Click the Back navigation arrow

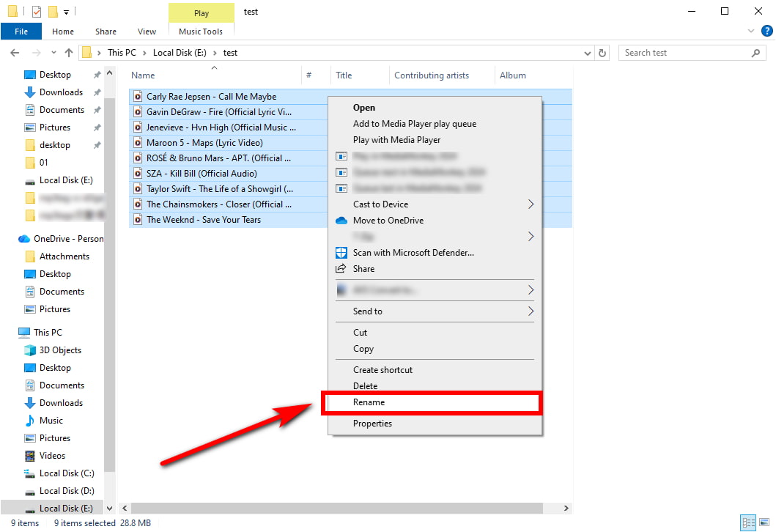click(15, 53)
